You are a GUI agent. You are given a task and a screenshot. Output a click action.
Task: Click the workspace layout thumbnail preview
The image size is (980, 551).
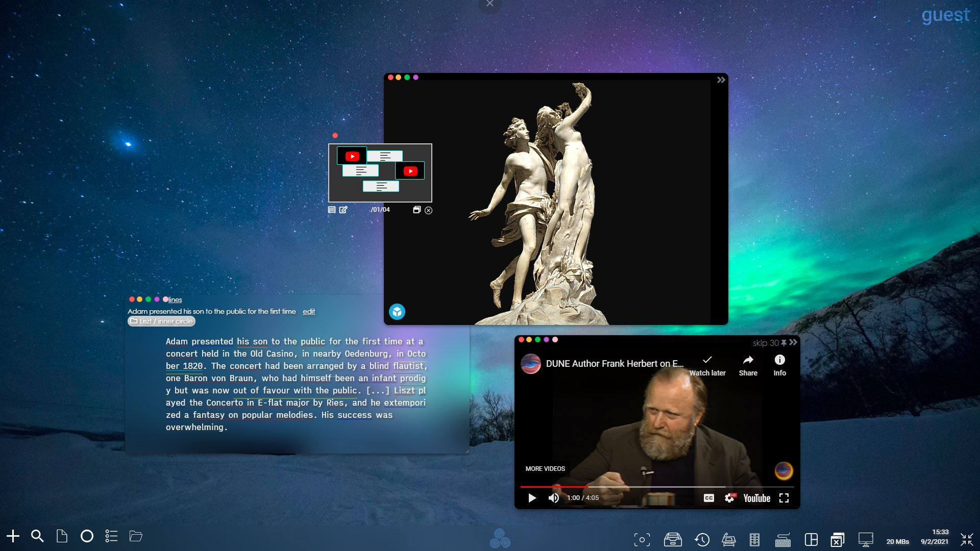[380, 173]
